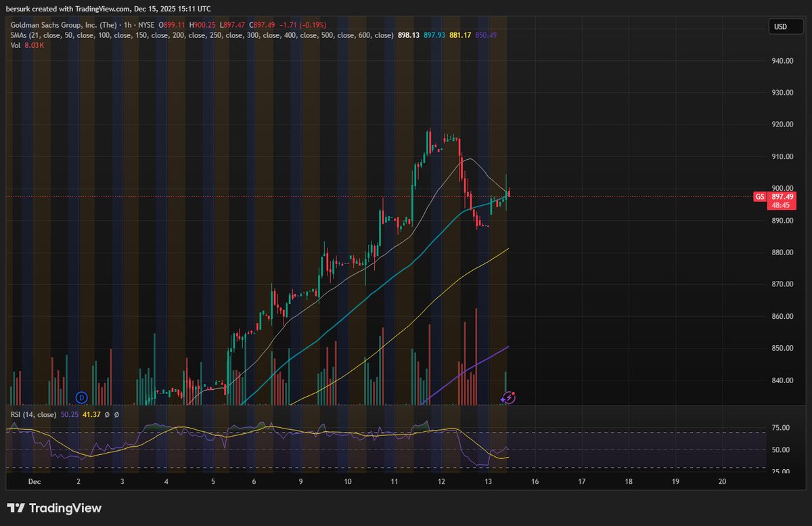This screenshot has height=526, width=812.
Task: Click date 16 on the time axis
Action: tap(535, 481)
